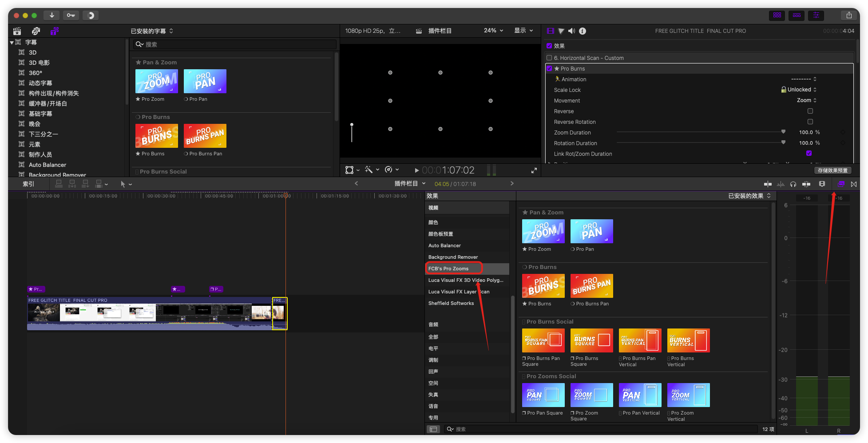This screenshot has height=443, width=868.
Task: Show the libraries sidebar clapper icon
Action: 17,31
